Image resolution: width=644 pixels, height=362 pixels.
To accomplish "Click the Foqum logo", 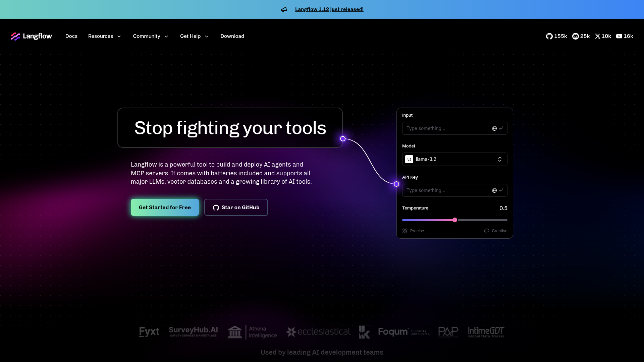I will pos(404,332).
